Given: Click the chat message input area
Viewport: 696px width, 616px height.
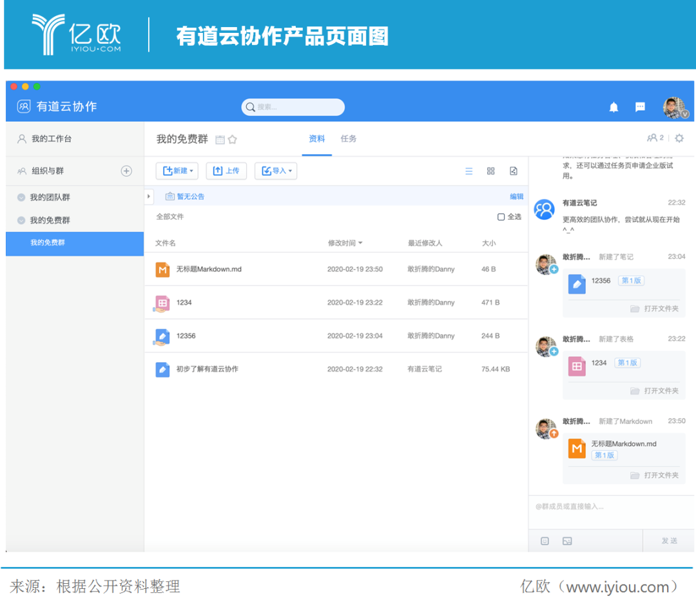Looking at the screenshot, I should click(x=611, y=512).
